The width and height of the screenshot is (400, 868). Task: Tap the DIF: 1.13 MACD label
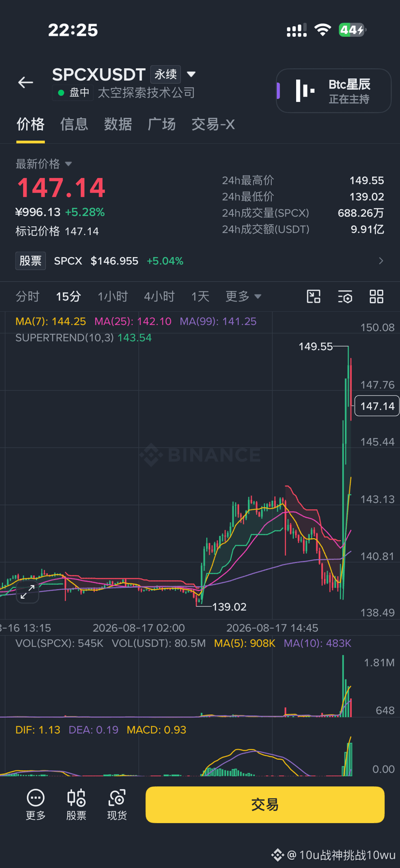[38, 730]
